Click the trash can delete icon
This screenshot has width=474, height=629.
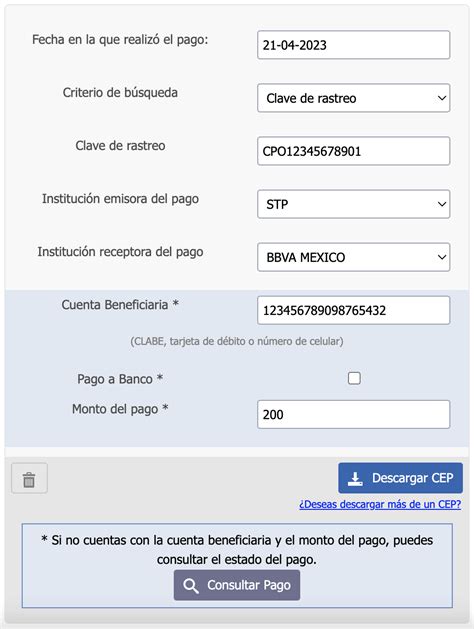(x=29, y=479)
